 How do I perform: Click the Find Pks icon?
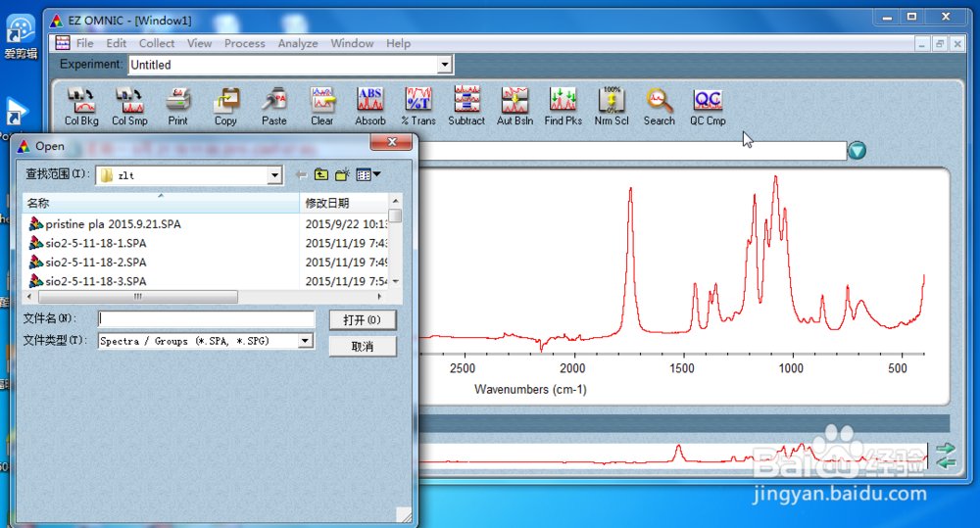pyautogui.click(x=563, y=106)
